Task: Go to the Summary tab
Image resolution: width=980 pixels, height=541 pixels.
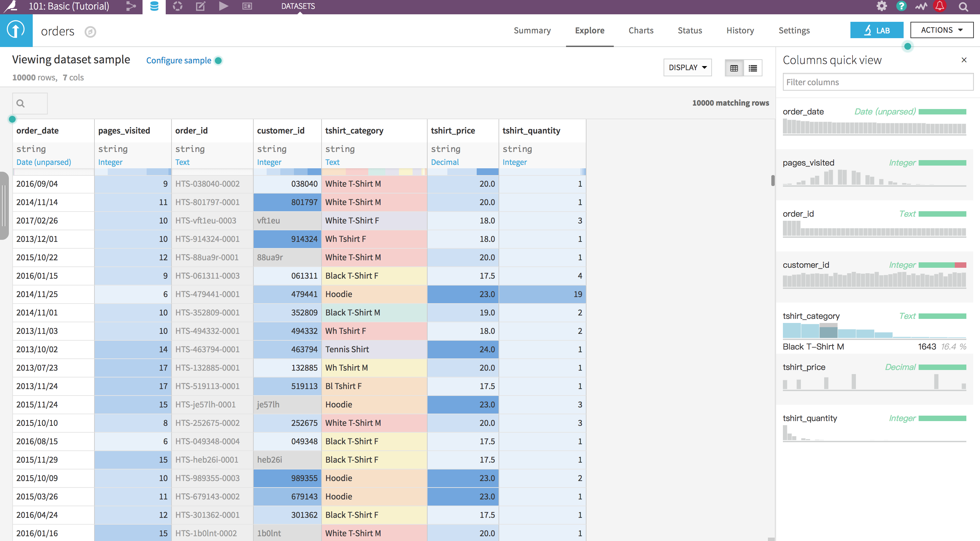Action: point(532,30)
